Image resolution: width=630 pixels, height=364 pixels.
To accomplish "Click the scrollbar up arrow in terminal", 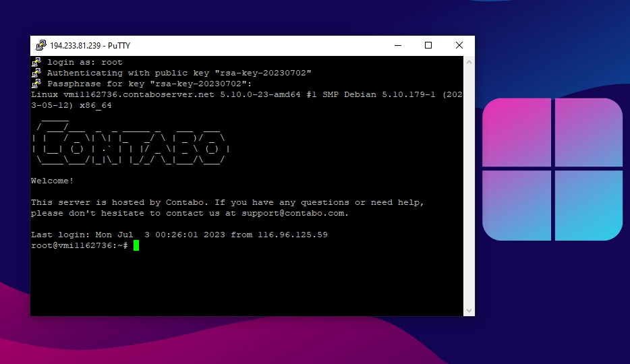I will [x=469, y=61].
